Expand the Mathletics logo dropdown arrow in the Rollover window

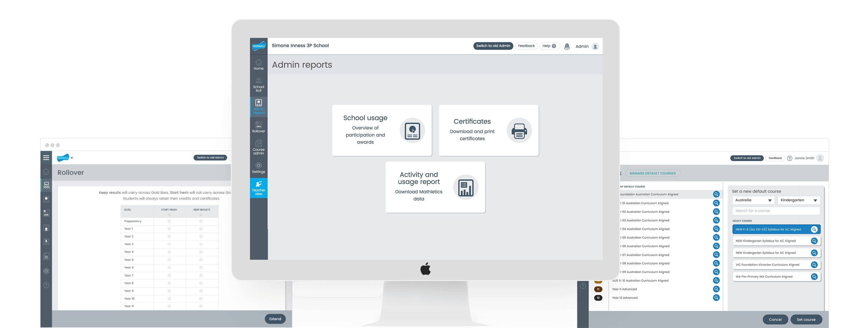coord(72,158)
